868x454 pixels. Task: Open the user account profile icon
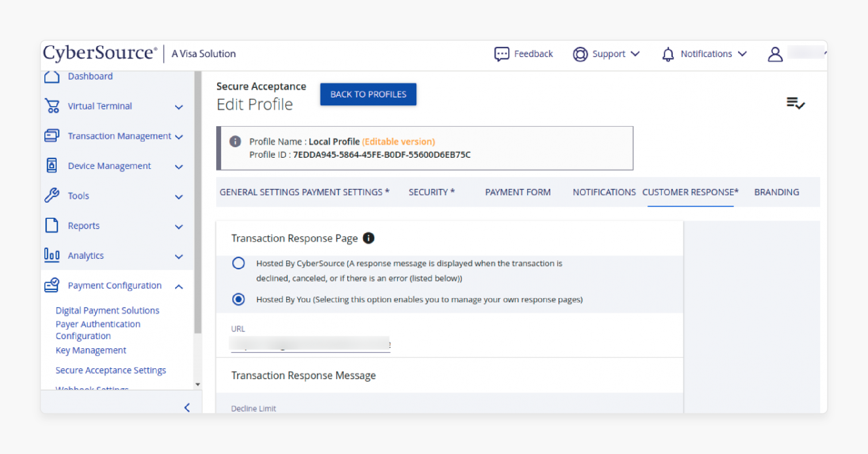coord(775,54)
